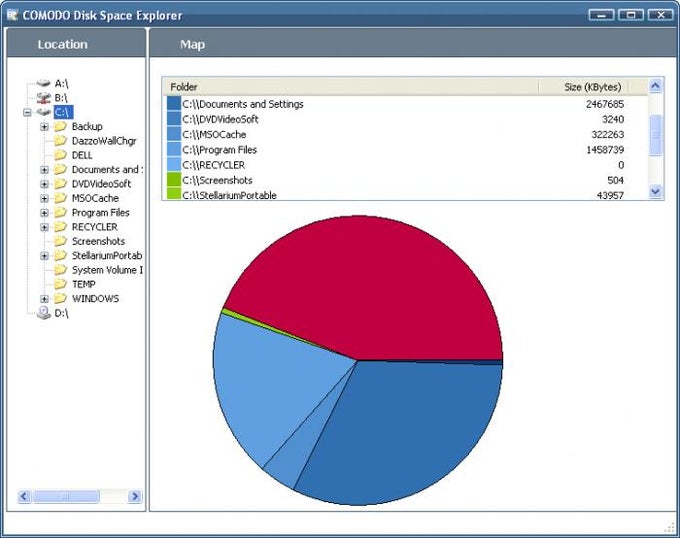
Task: Select the DELL tree label
Action: click(x=82, y=155)
